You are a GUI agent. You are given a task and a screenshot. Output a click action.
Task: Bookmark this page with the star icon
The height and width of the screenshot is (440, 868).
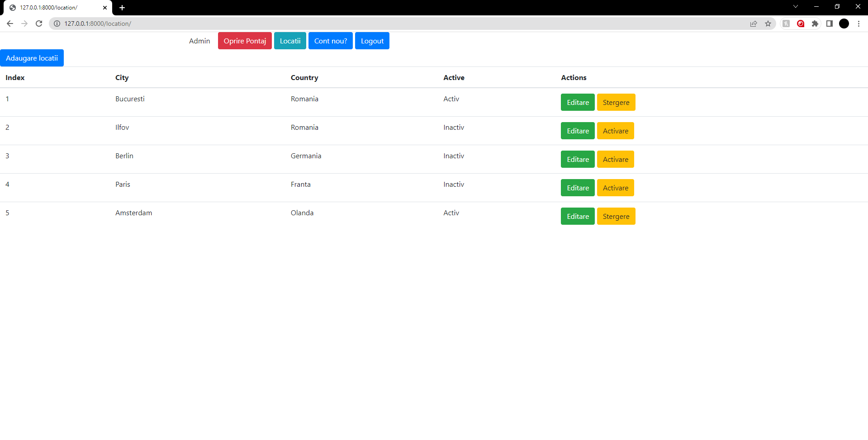click(768, 24)
